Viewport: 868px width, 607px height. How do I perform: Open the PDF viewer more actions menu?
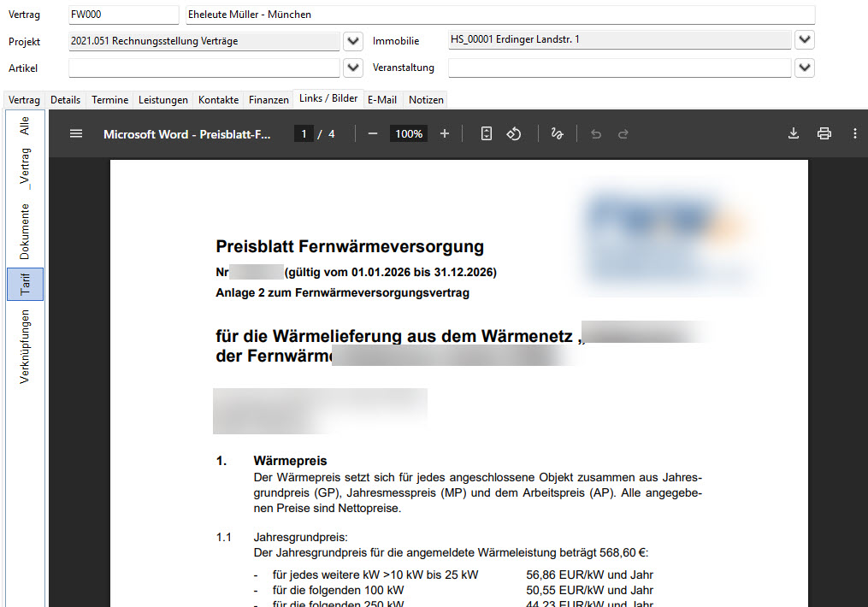[x=854, y=134]
